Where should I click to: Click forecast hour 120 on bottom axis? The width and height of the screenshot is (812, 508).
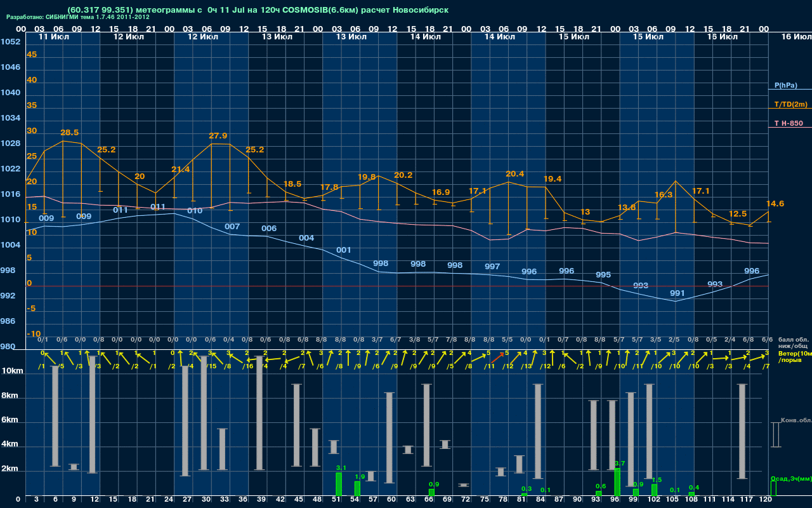coord(765,500)
